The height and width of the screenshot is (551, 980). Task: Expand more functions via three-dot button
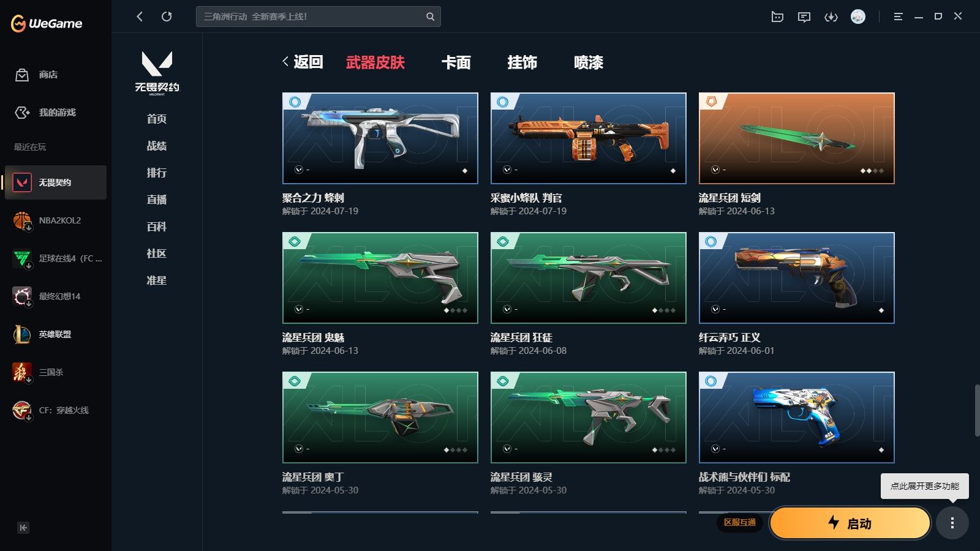pyautogui.click(x=952, y=523)
